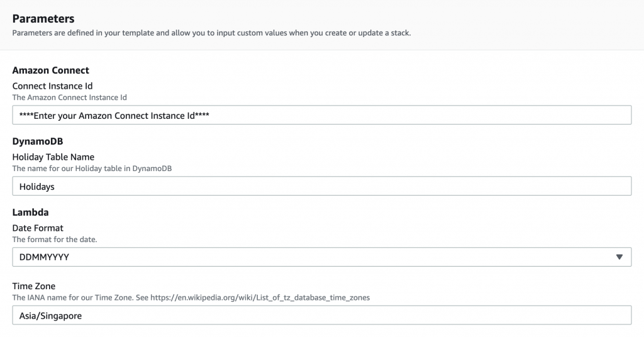Click the Connect Instance Id label
This screenshot has width=644, height=337.
(52, 86)
